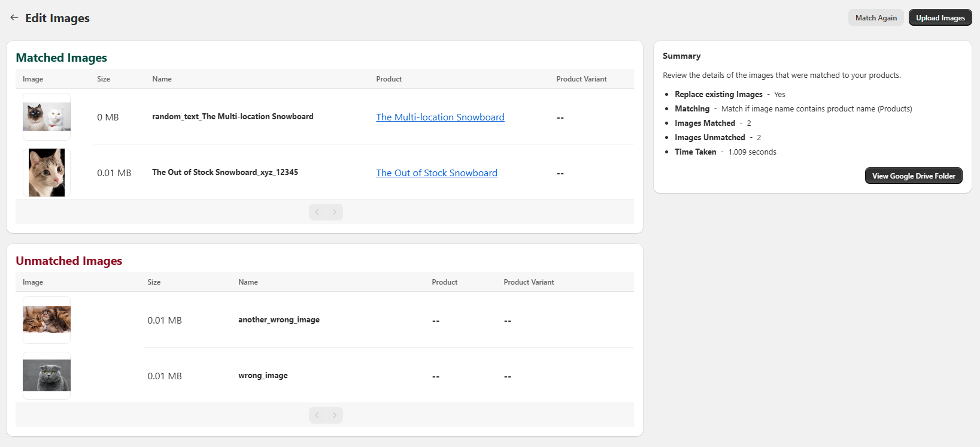Click the gray cat wrong_image thumbnail

(x=47, y=376)
